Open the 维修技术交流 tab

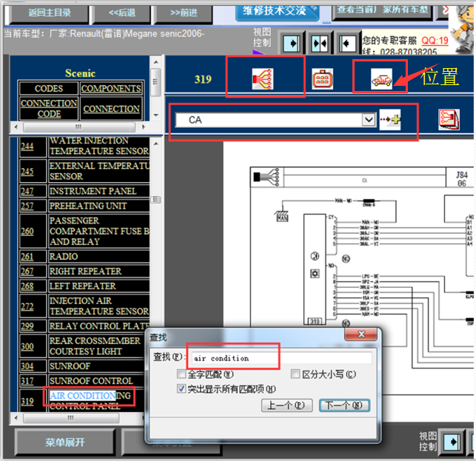(x=277, y=12)
